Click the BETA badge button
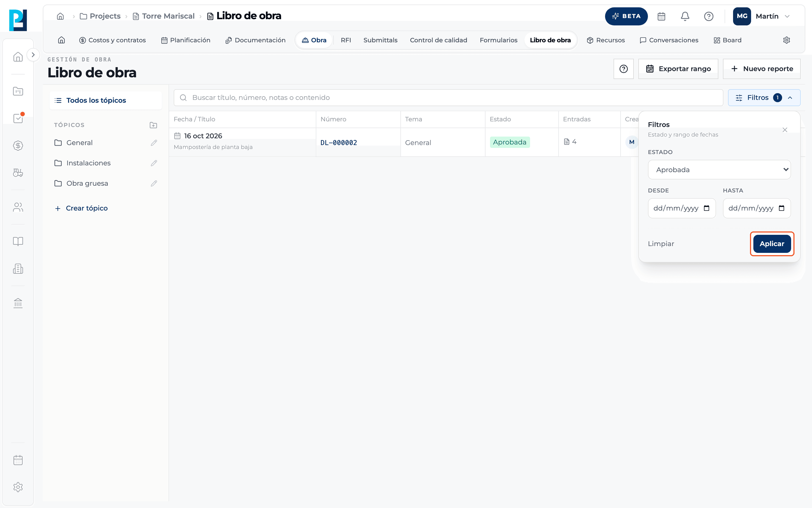This screenshot has height=508, width=812. [626, 16]
